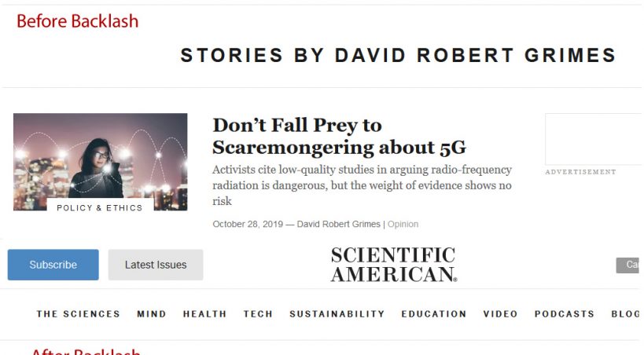Follow the Opinion link in the byline
644x355 pixels.
click(x=403, y=225)
